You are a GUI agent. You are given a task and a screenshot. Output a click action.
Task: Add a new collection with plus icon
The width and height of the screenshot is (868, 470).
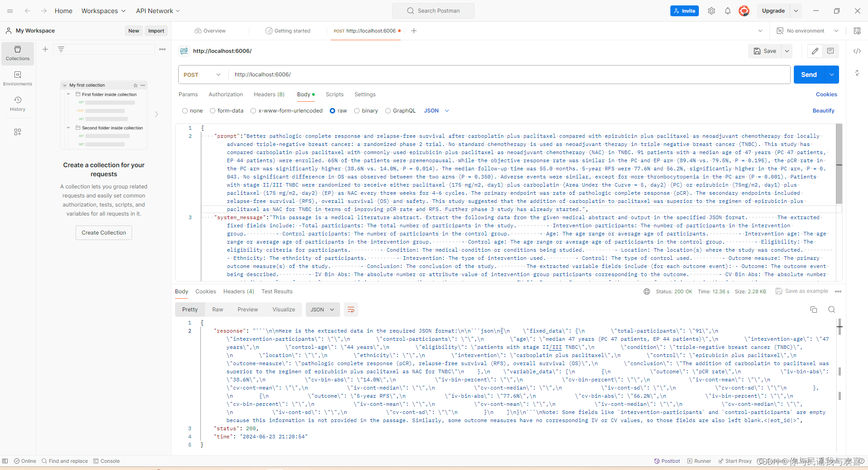(45, 49)
